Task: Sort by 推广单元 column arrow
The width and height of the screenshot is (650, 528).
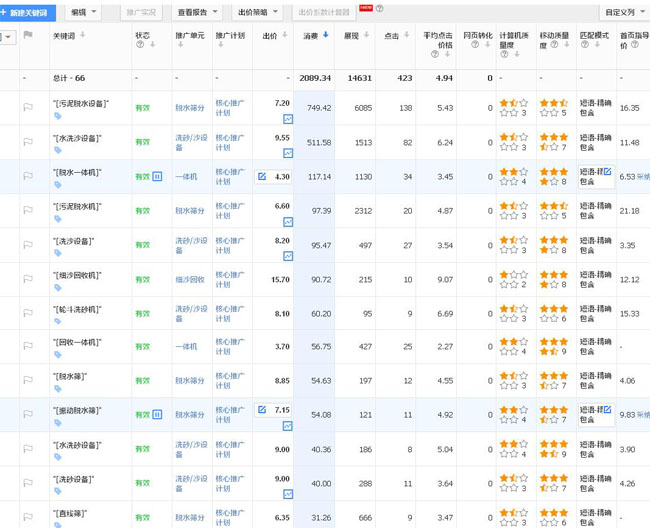Action: [x=180, y=44]
